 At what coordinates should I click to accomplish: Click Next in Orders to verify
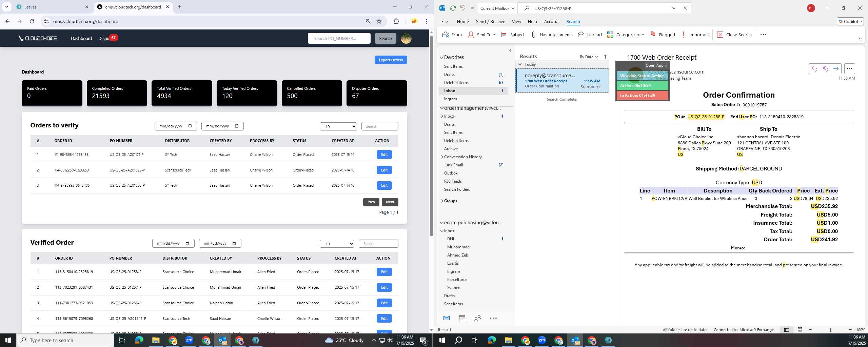[x=390, y=202]
